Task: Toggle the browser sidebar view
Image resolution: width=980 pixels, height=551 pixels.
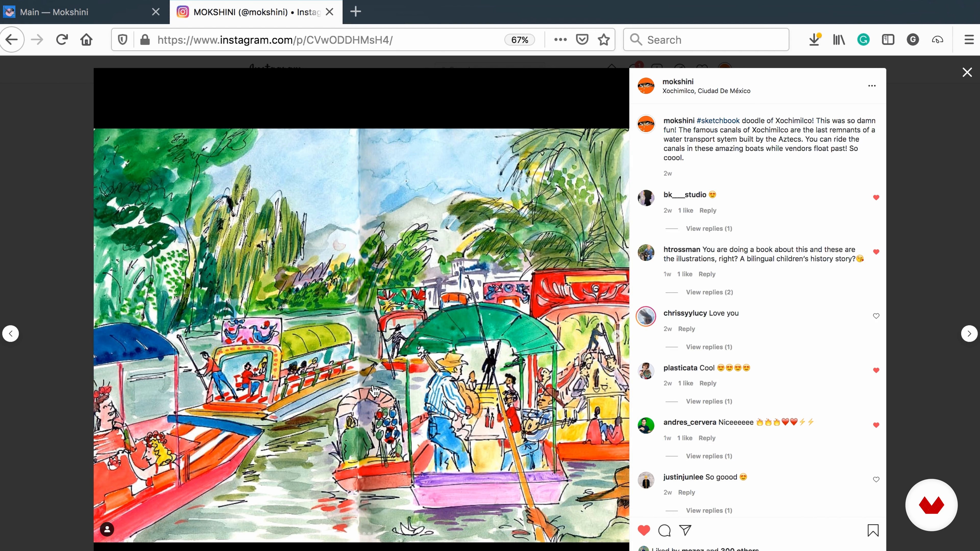Action: (x=888, y=40)
